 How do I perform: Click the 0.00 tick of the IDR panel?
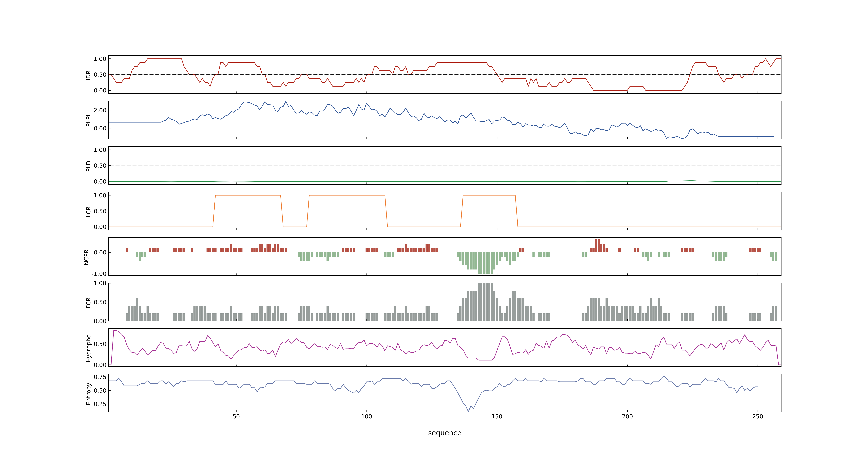coord(100,90)
